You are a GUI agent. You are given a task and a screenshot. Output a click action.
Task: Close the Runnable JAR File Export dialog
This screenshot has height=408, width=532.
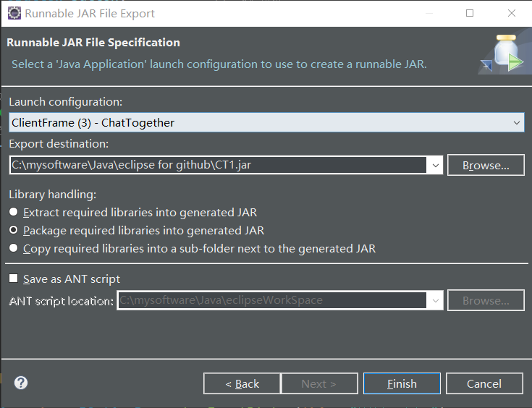511,13
